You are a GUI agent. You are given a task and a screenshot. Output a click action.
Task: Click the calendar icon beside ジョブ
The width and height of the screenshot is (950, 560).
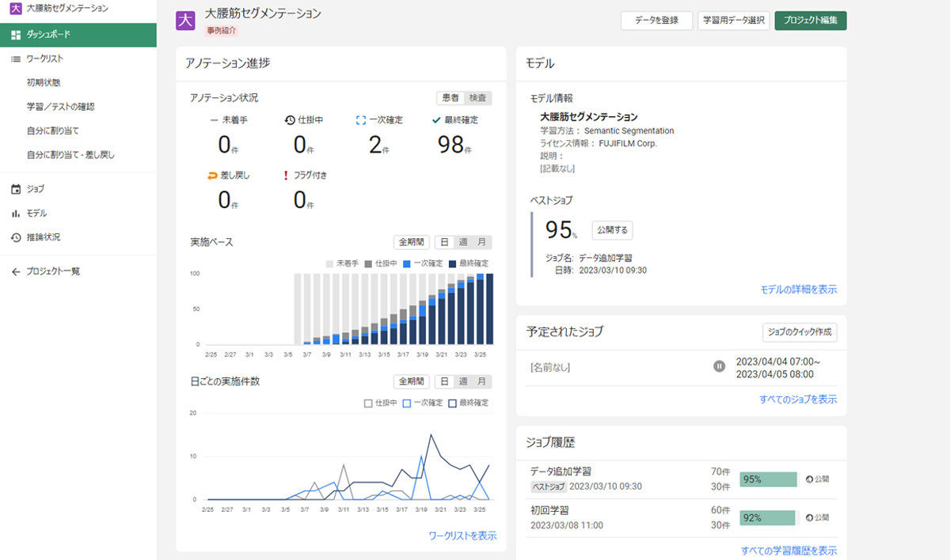click(x=16, y=189)
